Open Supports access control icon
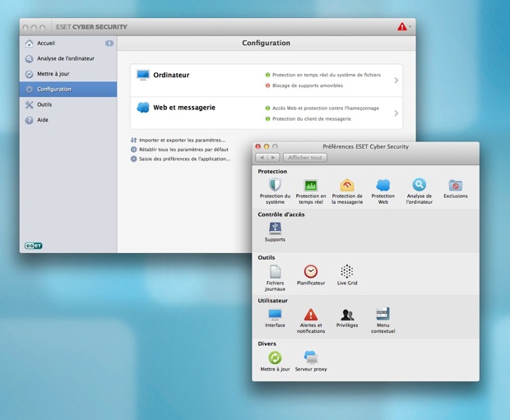Screen dimensions: 510x420 [x=276, y=228]
